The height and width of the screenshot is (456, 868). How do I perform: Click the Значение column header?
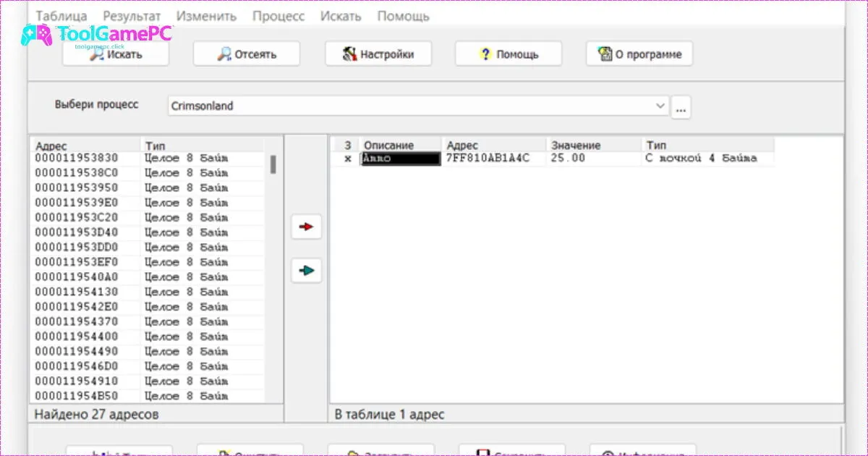576,145
